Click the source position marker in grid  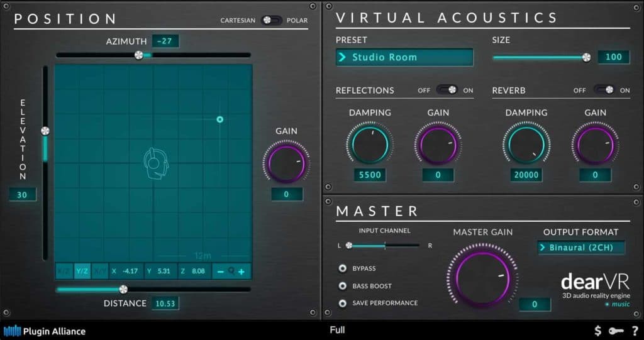click(x=219, y=119)
